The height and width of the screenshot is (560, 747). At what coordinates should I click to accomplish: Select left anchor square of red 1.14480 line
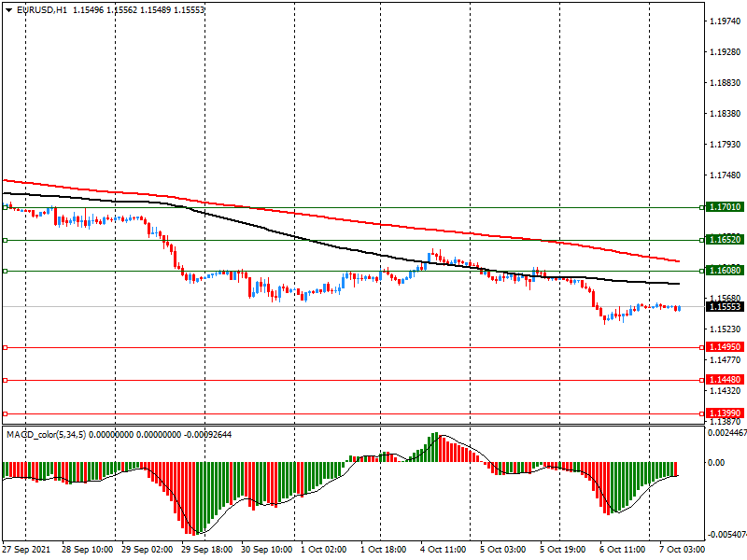point(6,380)
